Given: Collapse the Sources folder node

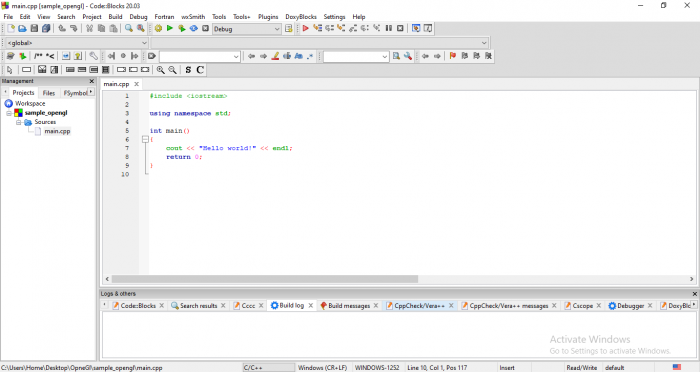Looking at the screenshot, I should (x=18, y=122).
